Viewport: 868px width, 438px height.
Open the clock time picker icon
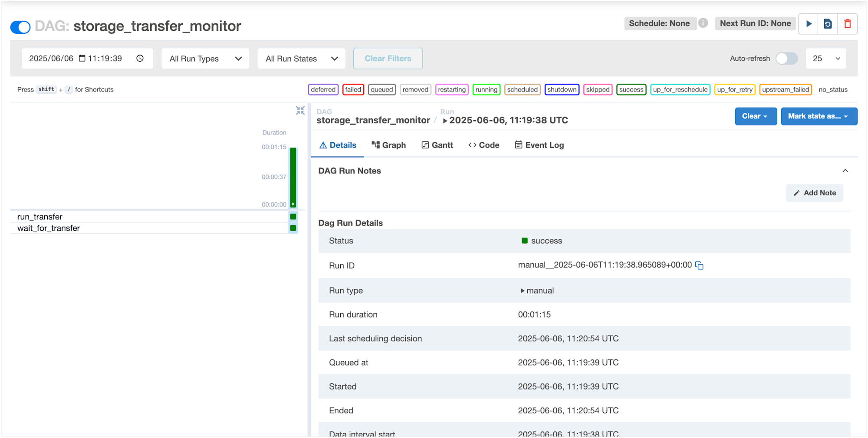point(140,58)
